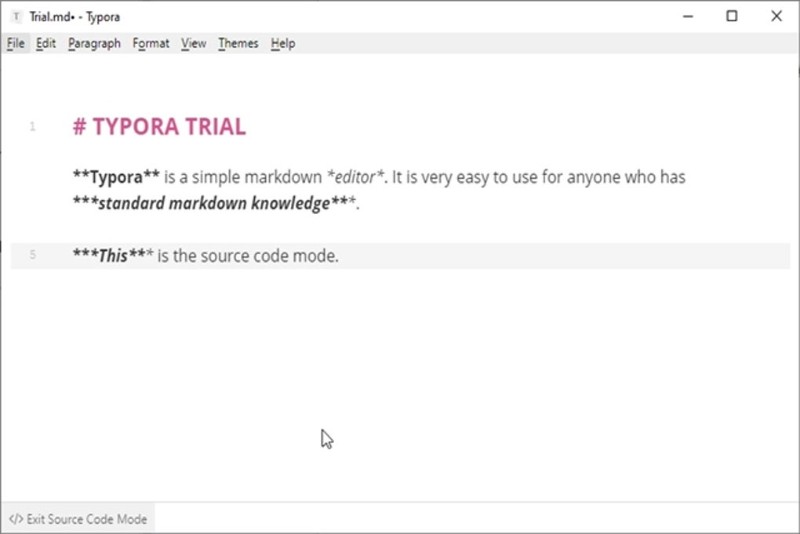Open the View menu
The height and width of the screenshot is (534, 800).
point(193,43)
